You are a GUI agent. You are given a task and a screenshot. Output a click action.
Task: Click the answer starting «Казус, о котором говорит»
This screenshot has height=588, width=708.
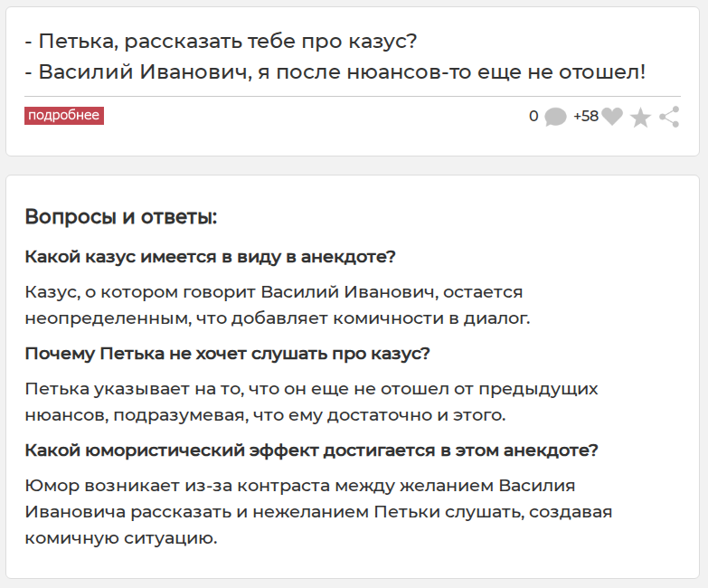pos(276,293)
